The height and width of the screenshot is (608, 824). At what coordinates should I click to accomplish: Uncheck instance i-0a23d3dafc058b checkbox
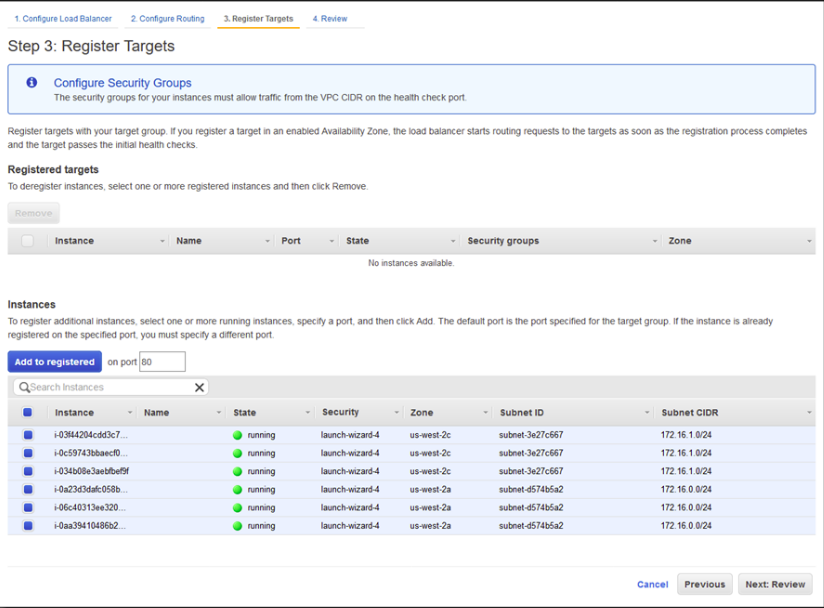coord(28,489)
